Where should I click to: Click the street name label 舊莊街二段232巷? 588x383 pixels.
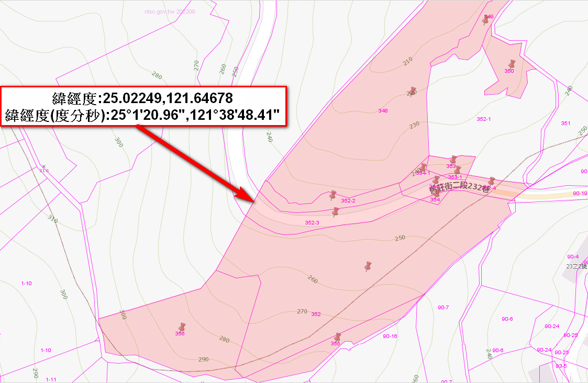[460, 187]
